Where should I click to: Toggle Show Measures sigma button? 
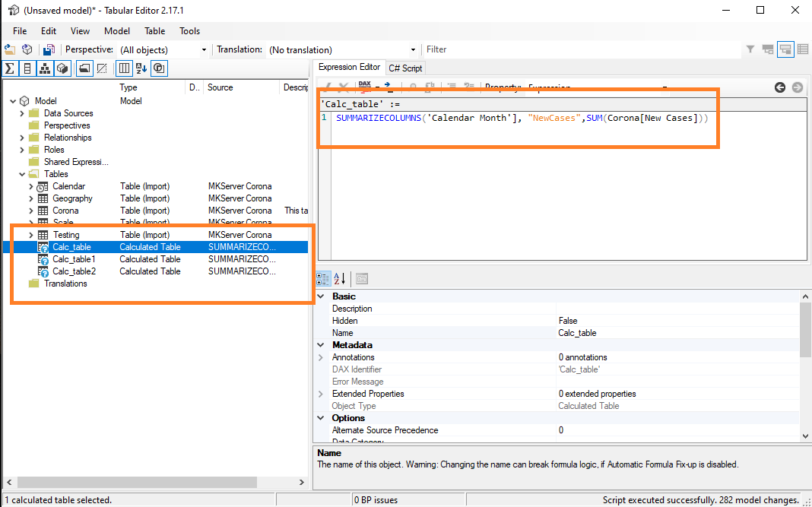click(10, 68)
